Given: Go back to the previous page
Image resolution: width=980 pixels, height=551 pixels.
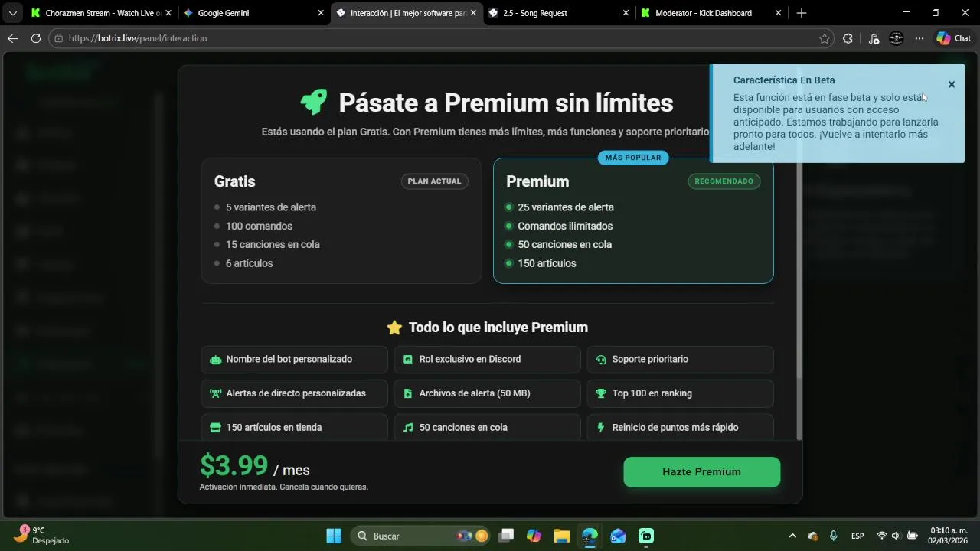Looking at the screenshot, I should 12,38.
